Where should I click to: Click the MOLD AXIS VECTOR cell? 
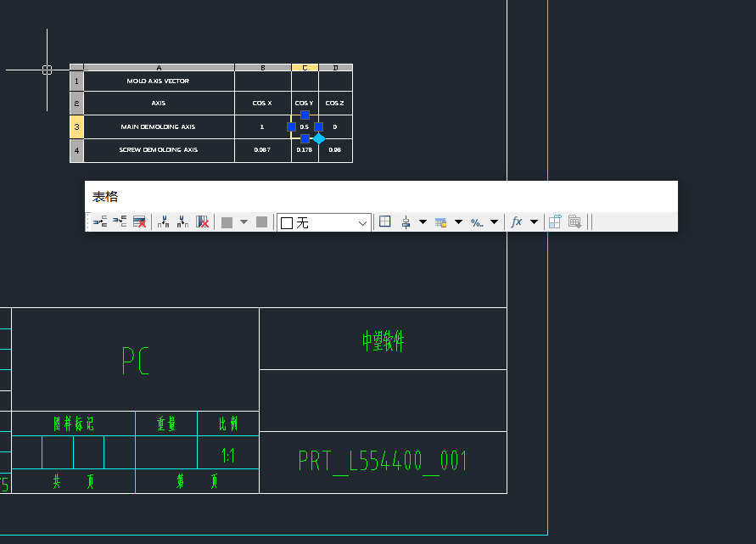click(159, 81)
